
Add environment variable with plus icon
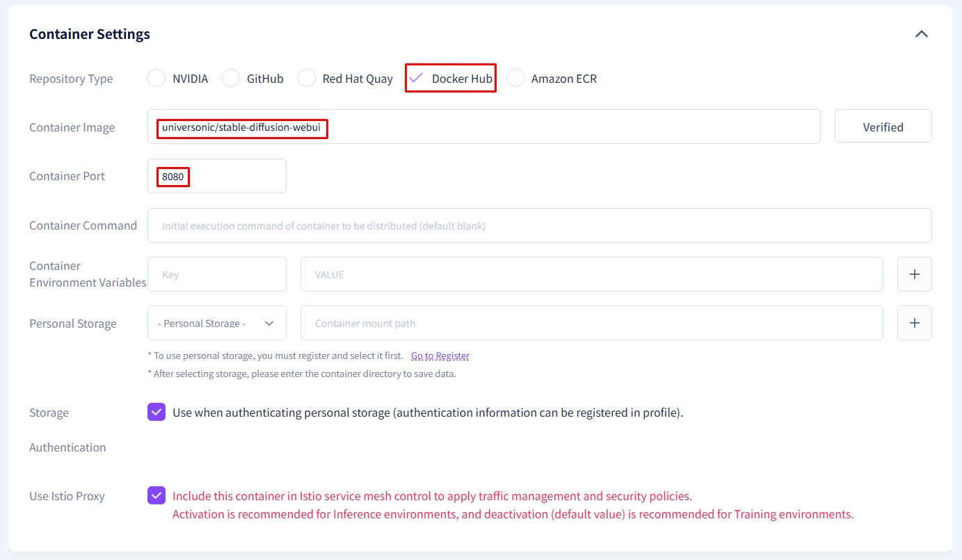coord(914,275)
